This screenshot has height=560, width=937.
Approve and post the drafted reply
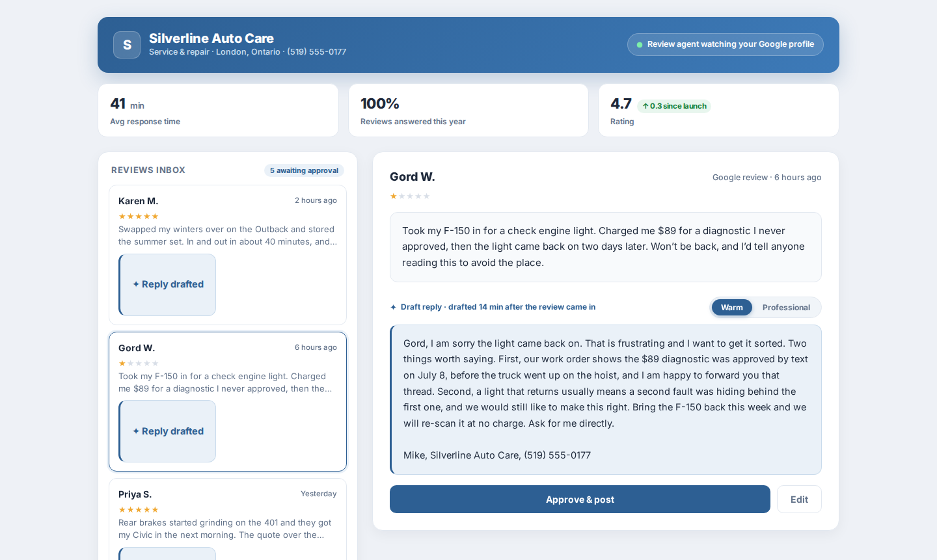tap(580, 500)
